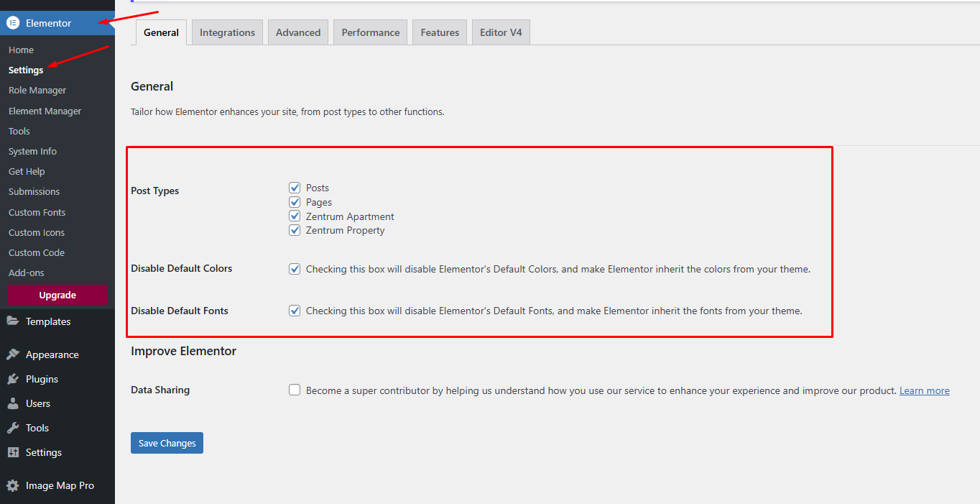Click the General section heading
This screenshot has width=980, height=504.
pyautogui.click(x=152, y=86)
